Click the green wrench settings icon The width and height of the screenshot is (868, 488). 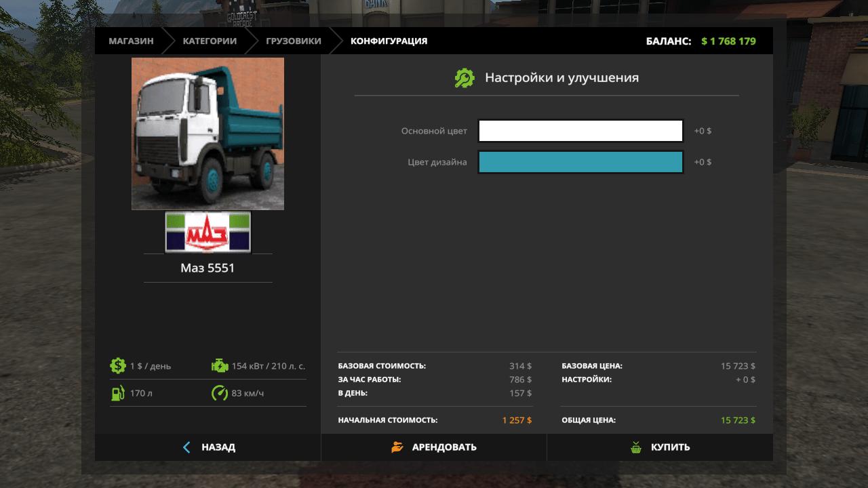[465, 78]
